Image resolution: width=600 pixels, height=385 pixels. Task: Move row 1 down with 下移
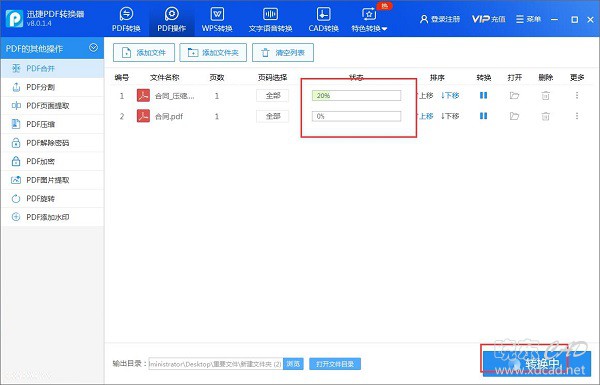click(x=450, y=95)
